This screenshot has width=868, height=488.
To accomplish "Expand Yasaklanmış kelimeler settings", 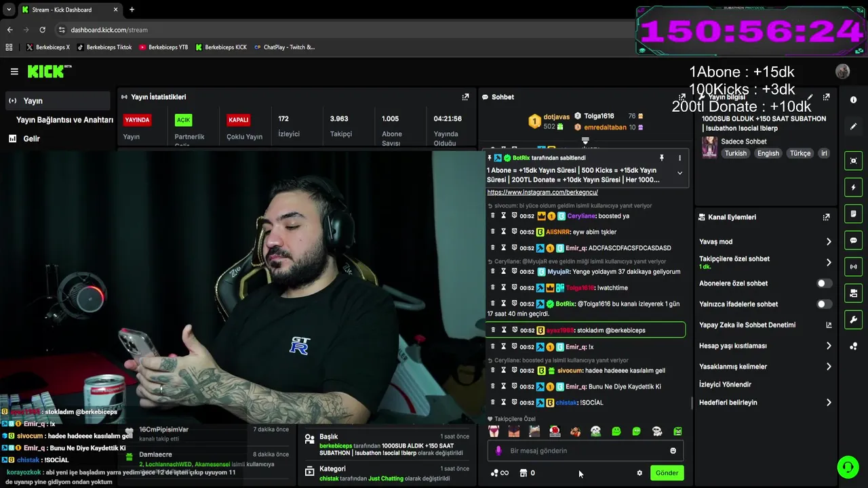I will pos(829,367).
